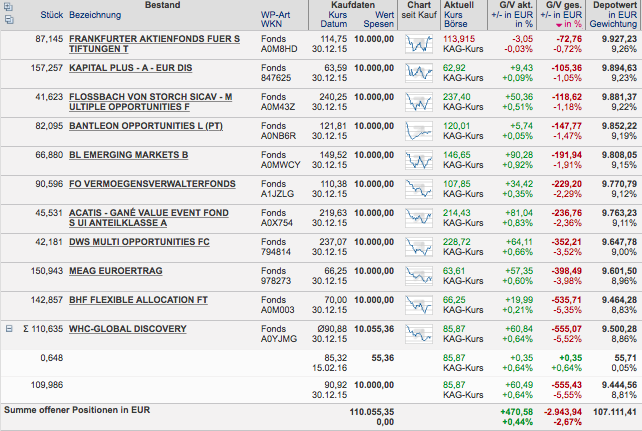The width and height of the screenshot is (642, 431).
Task: Sort by Bezeichnung column header
Action: click(x=95, y=15)
